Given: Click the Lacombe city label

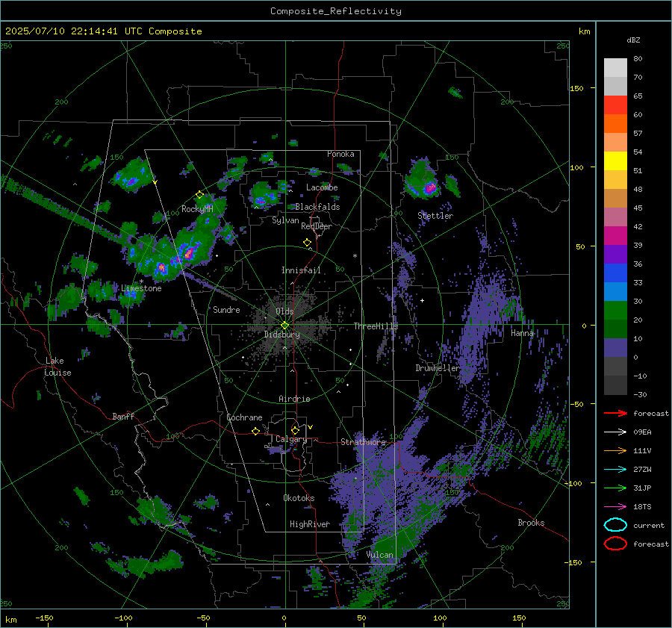Looking at the screenshot, I should 322,187.
